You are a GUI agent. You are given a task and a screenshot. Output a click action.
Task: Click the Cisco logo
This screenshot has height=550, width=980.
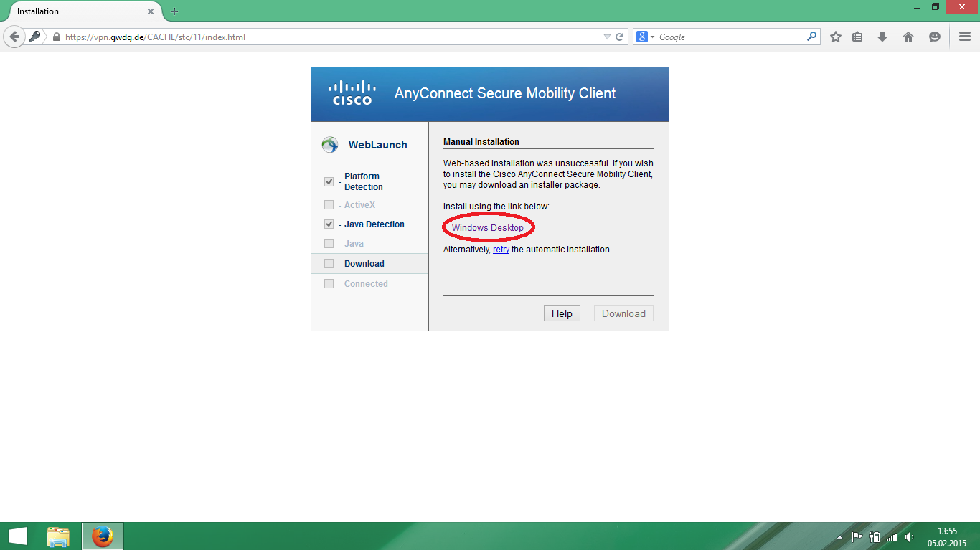tap(352, 93)
